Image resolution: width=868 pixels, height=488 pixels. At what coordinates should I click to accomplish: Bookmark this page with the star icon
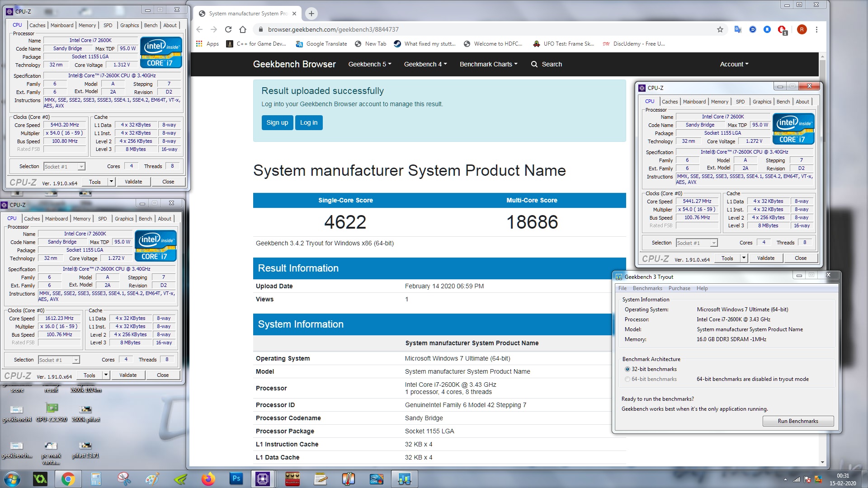(720, 29)
